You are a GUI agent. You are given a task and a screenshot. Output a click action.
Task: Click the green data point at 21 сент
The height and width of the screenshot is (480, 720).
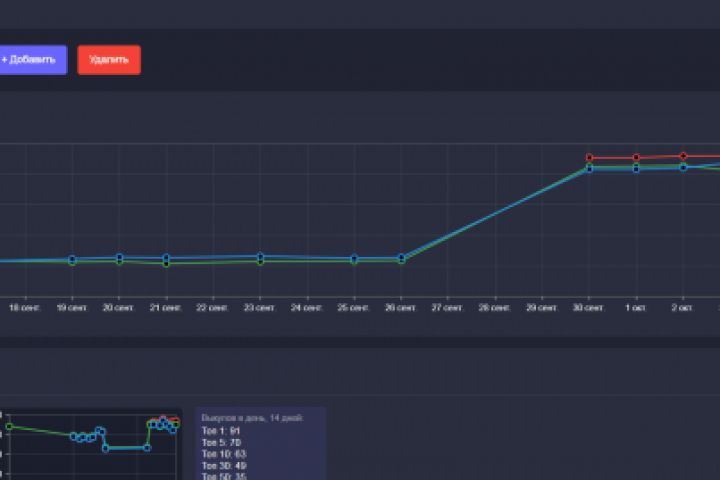click(166, 264)
